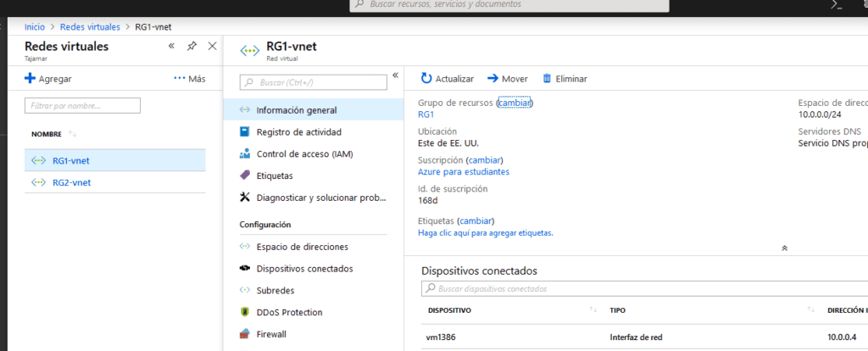
Task: Pin the Redes virtuales blade
Action: (x=192, y=46)
